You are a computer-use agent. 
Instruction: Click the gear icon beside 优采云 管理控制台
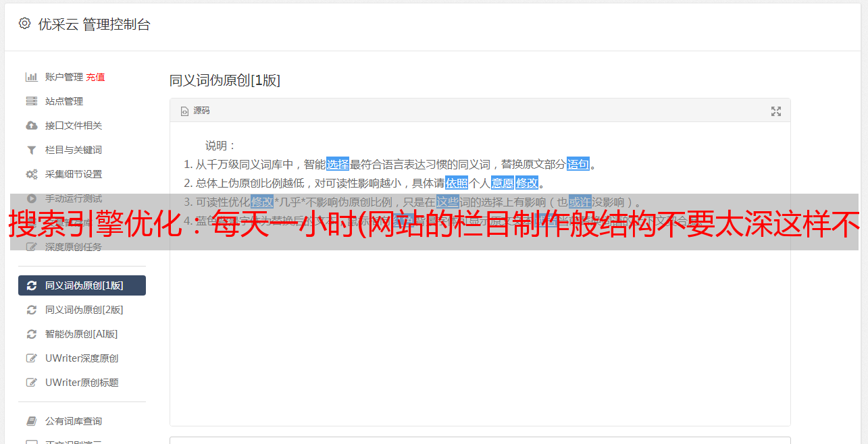(25, 24)
